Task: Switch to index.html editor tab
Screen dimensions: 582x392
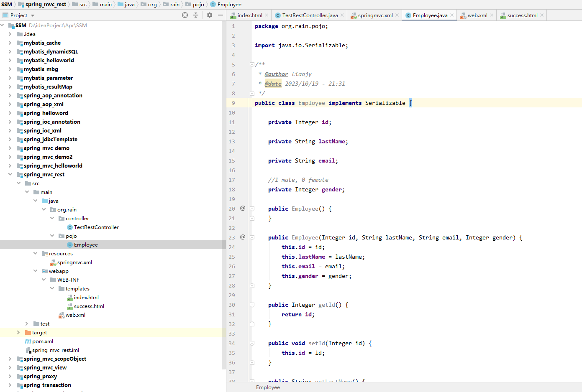Action: (250, 15)
